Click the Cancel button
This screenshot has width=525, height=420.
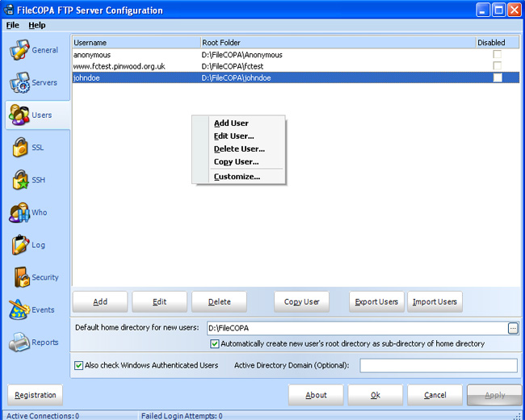(435, 395)
